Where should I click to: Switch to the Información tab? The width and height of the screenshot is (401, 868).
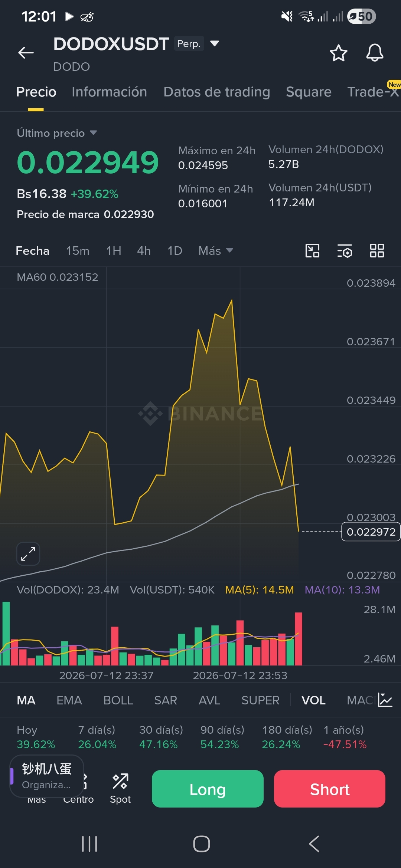[x=109, y=92]
